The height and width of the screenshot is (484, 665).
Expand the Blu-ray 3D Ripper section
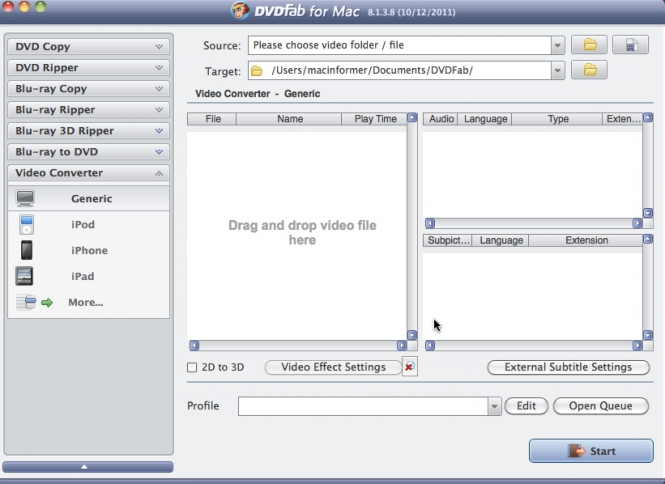tap(88, 131)
